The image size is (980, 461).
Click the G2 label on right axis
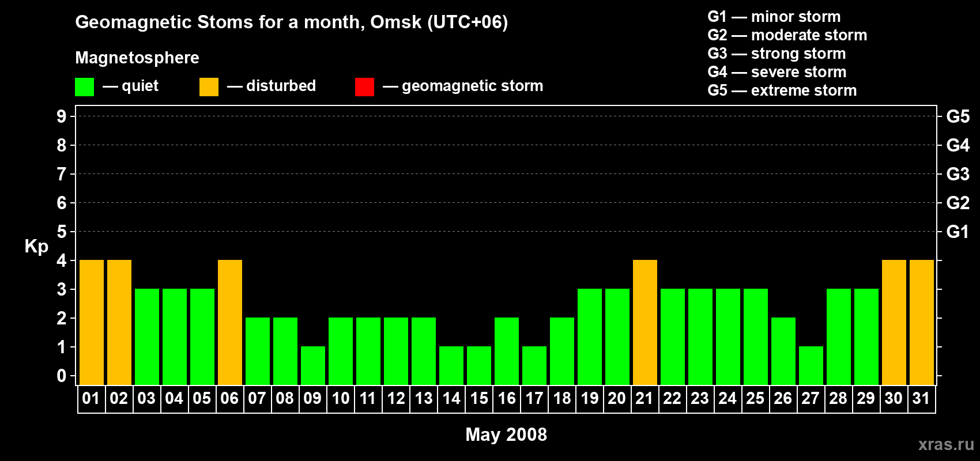coord(958,203)
